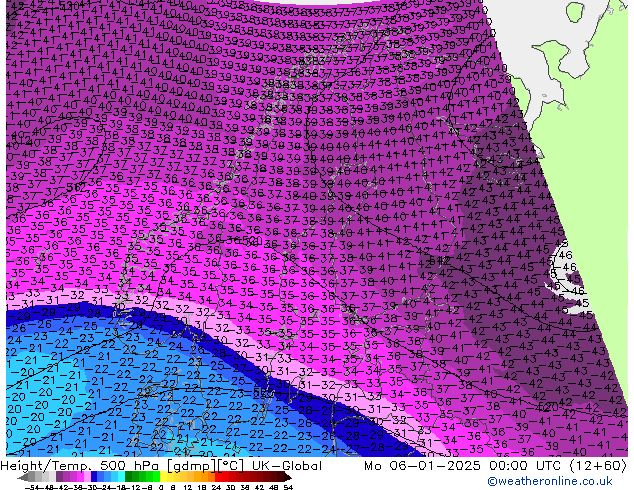Select the dark blue swatch in the color legend
This screenshot has width=634, height=490.
(94, 478)
